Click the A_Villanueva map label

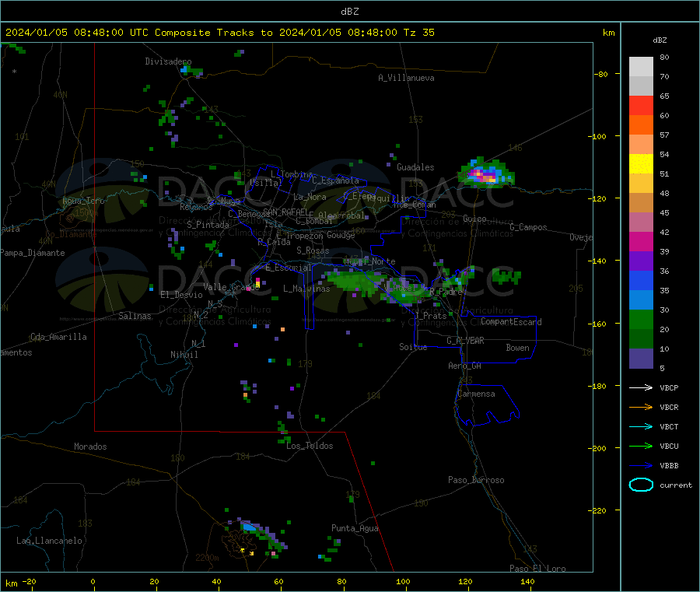pos(406,78)
